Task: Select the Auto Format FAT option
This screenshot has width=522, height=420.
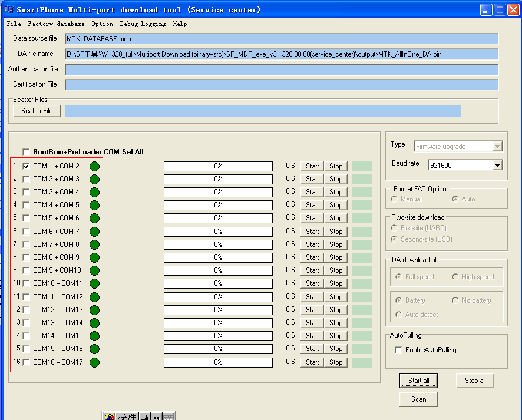Action: click(455, 199)
